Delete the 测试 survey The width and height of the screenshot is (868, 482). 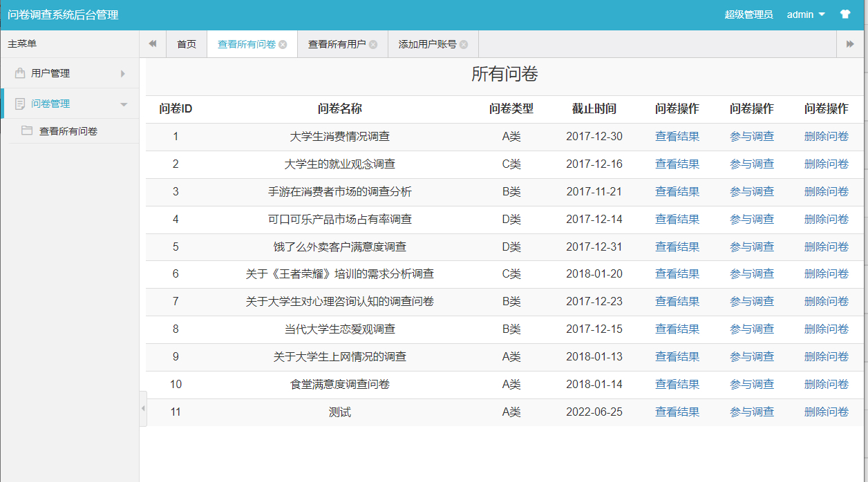(x=827, y=412)
